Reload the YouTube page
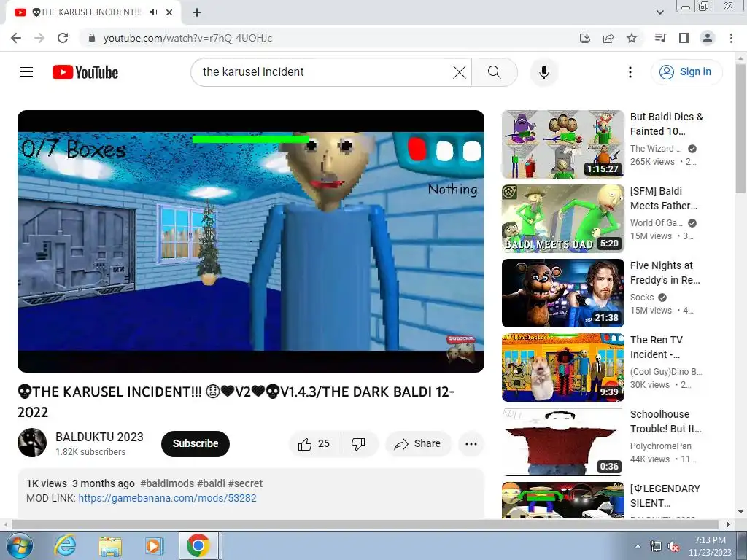Image resolution: width=747 pixels, height=560 pixels. [x=63, y=38]
